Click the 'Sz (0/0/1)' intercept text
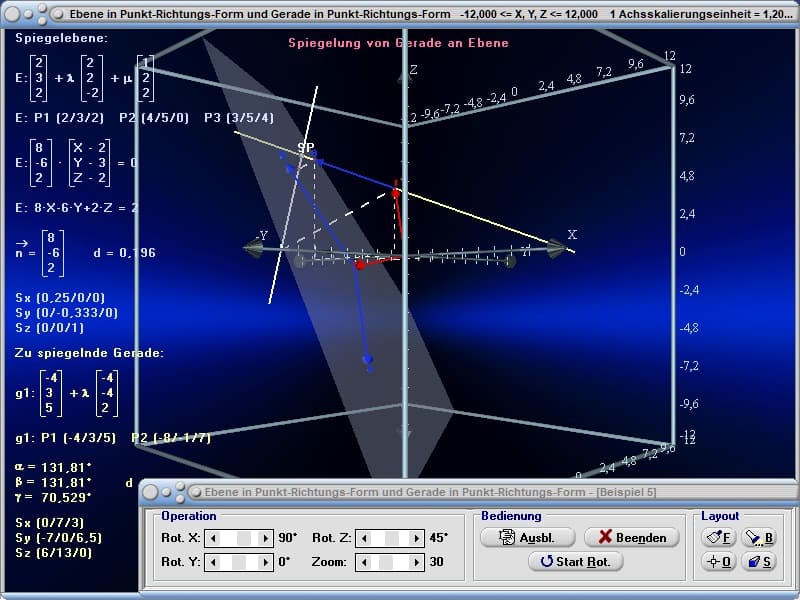 49,328
